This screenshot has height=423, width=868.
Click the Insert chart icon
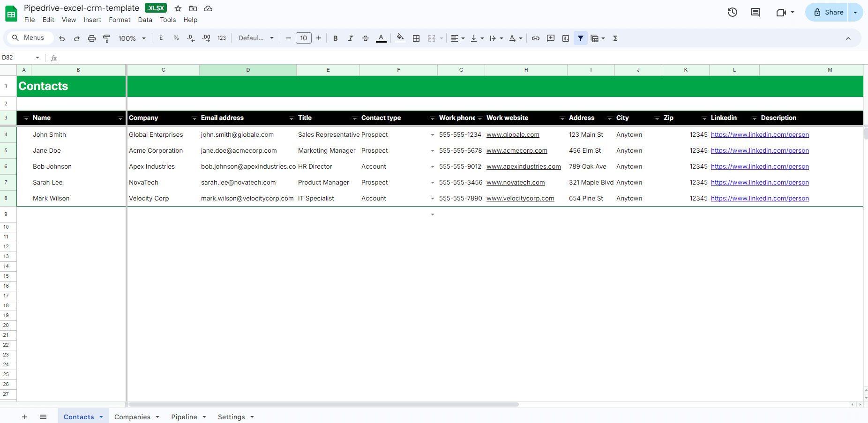(x=566, y=38)
